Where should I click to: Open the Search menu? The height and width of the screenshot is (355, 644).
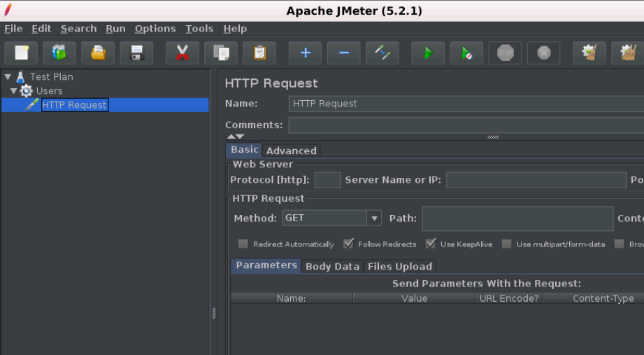(x=78, y=29)
